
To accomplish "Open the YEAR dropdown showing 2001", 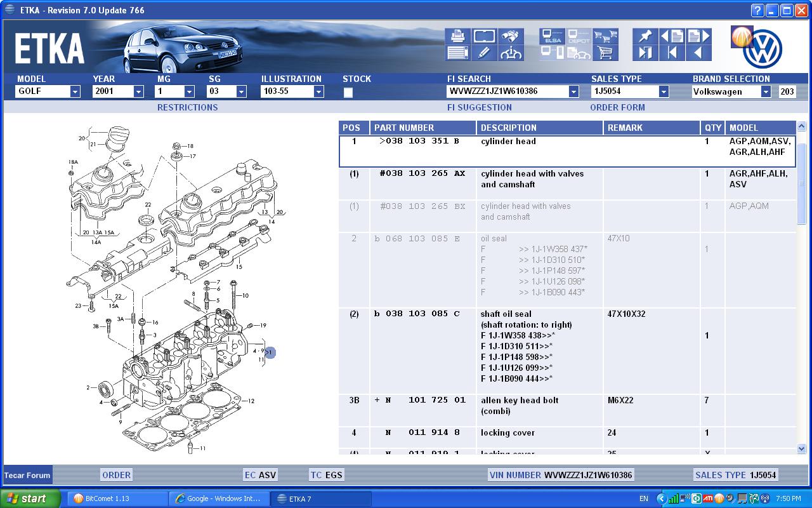I will click(x=138, y=91).
